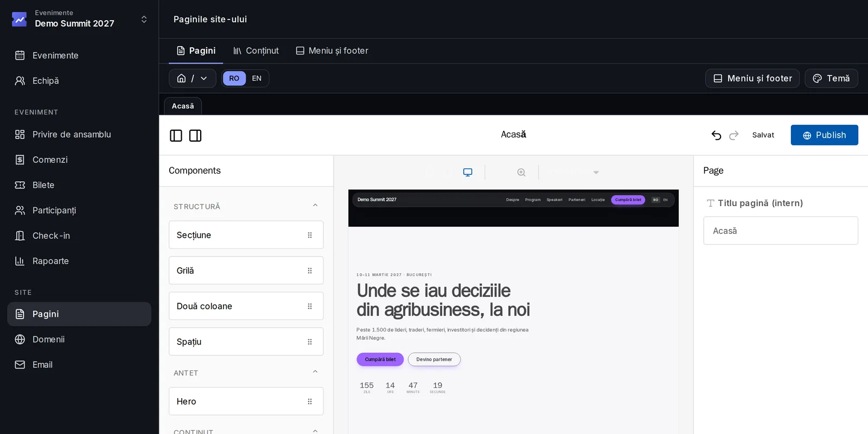Grab the Hero component drag handle
This screenshot has width=868, height=434.
pos(310,401)
